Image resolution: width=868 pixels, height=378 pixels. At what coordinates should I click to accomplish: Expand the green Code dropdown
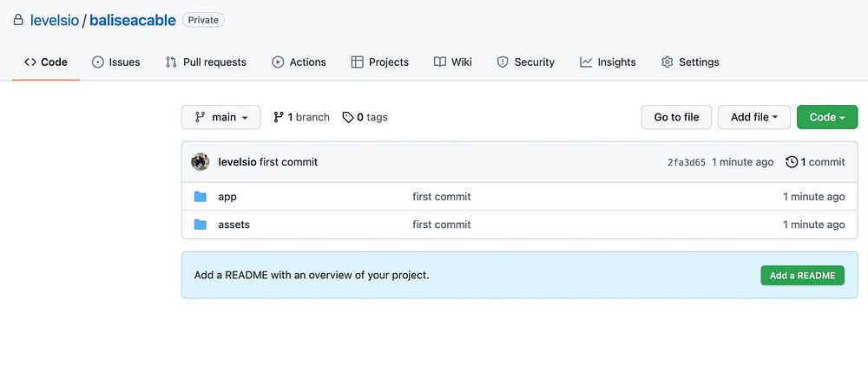(826, 117)
